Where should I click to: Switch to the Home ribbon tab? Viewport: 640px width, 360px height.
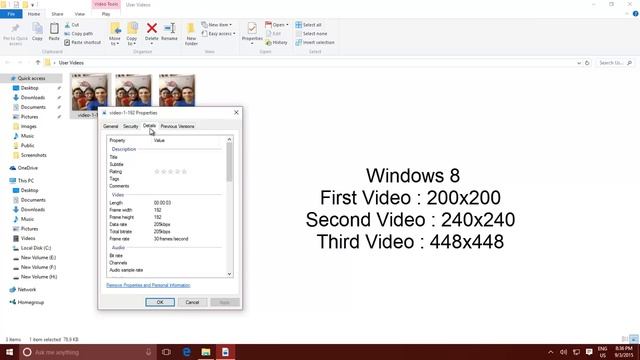(34, 14)
